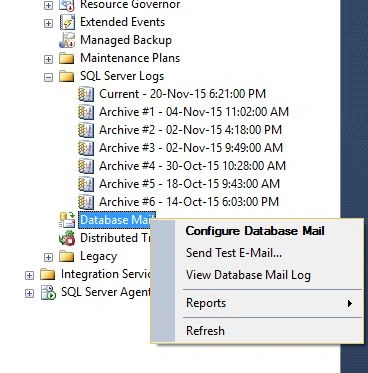
Task: Click the Managed Backup icon
Action: click(67, 40)
